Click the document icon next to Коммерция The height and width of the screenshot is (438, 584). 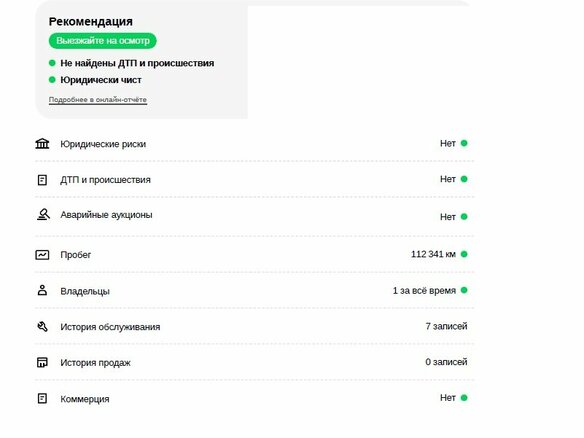coord(42,398)
